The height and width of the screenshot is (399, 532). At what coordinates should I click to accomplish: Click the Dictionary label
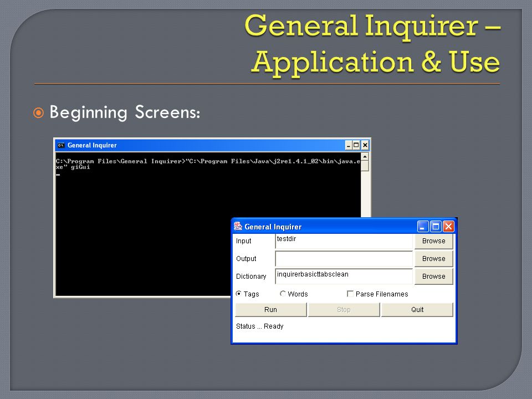point(251,277)
